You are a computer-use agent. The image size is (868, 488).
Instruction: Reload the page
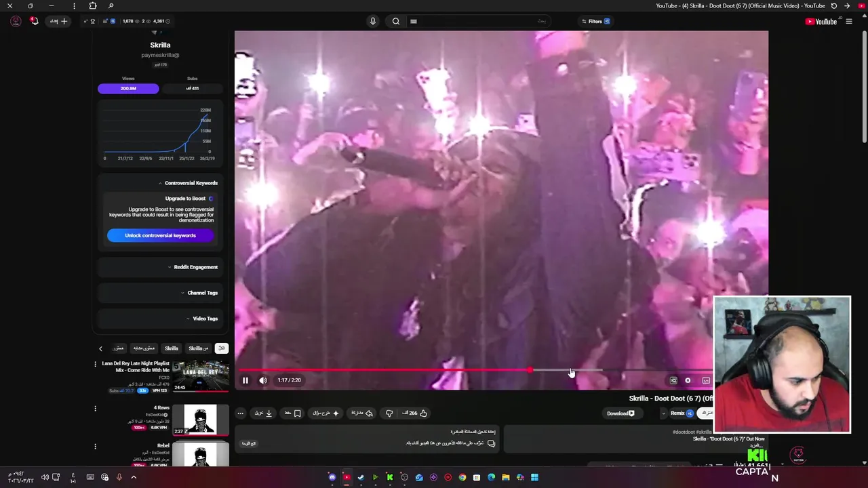(x=834, y=5)
